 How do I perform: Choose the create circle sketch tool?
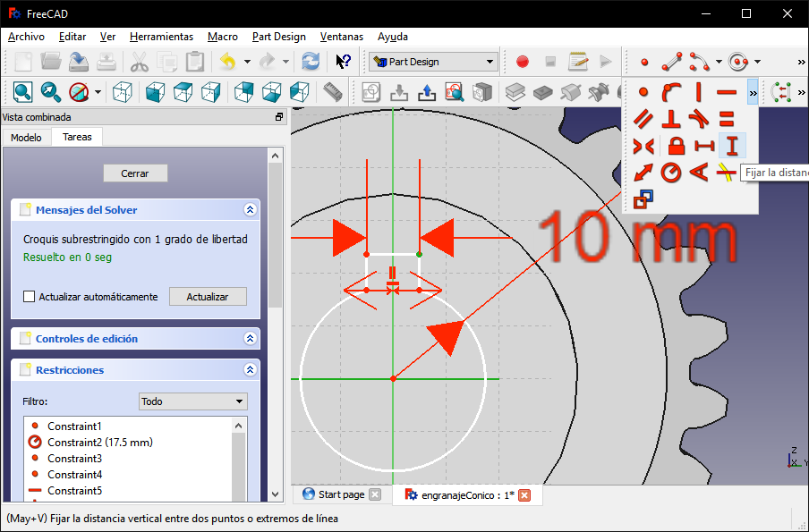pos(738,62)
